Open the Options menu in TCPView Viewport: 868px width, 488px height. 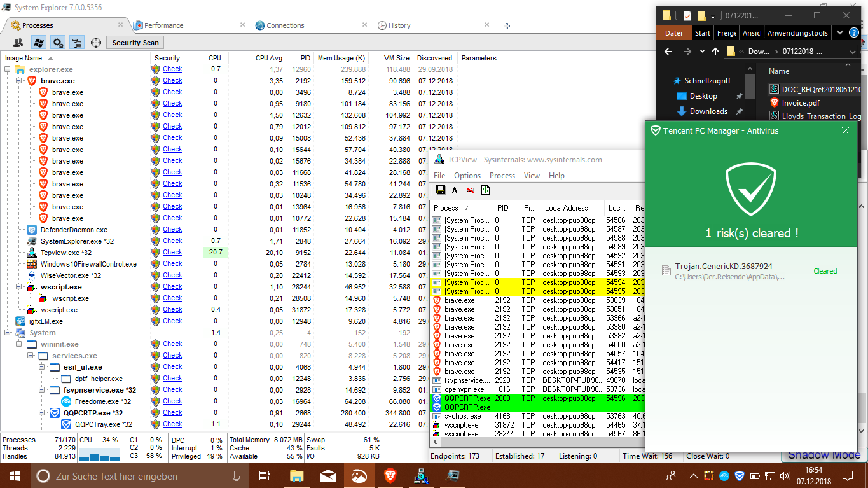tap(467, 176)
